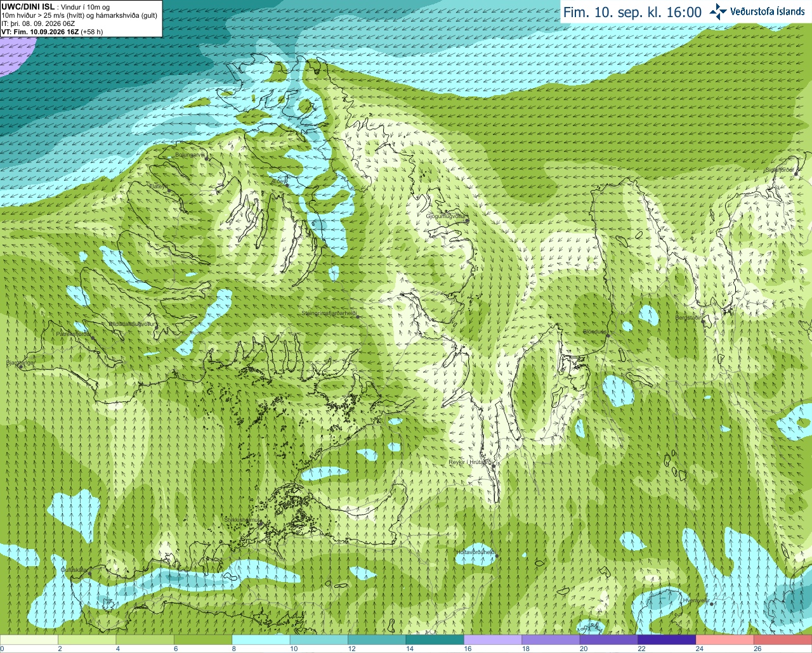This screenshot has height=653, width=812.
Task: Click the UWC/DINI ISL info box
Action: click(81, 18)
